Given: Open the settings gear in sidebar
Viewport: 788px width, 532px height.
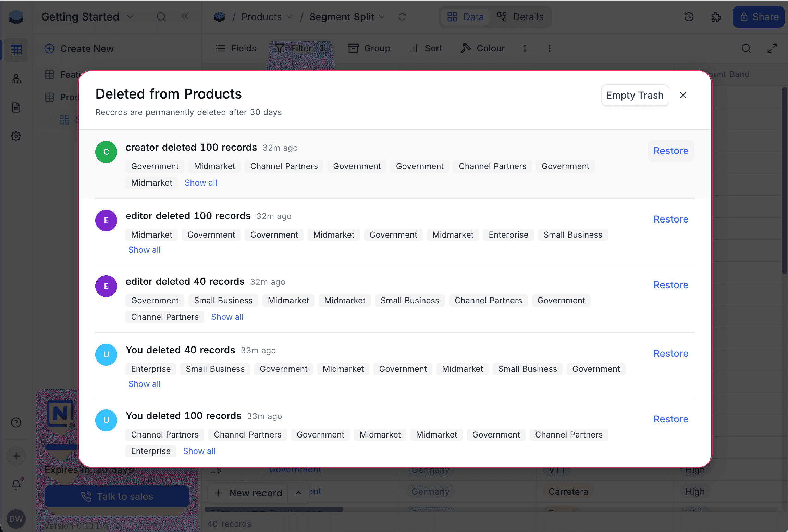Looking at the screenshot, I should (x=16, y=136).
